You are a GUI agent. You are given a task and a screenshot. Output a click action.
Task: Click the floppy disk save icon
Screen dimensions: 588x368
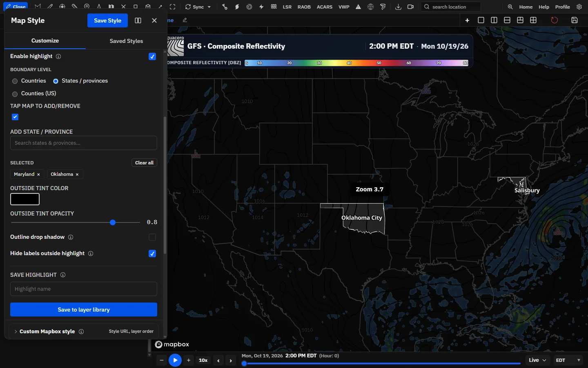point(575,20)
